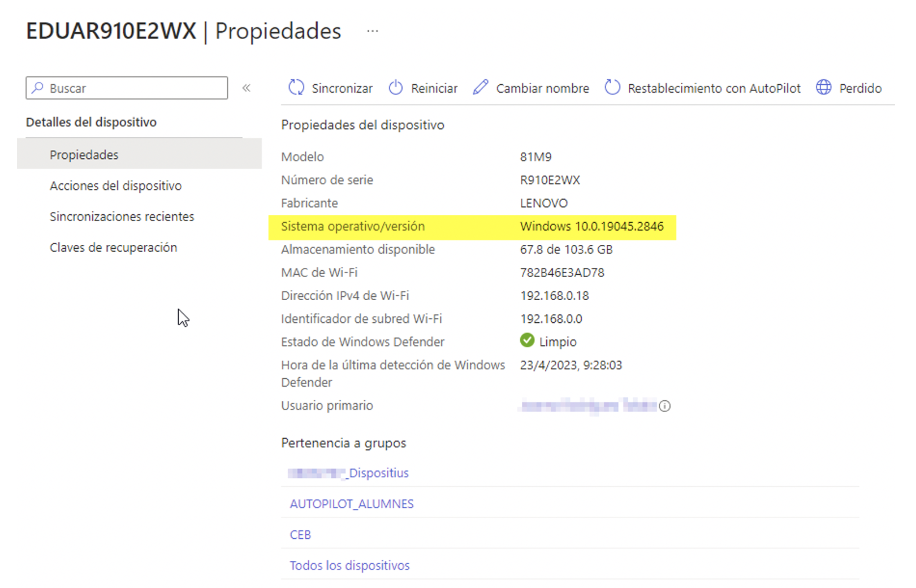Click info icon next to Usuario primario
The height and width of the screenshot is (588, 916).
click(x=665, y=406)
